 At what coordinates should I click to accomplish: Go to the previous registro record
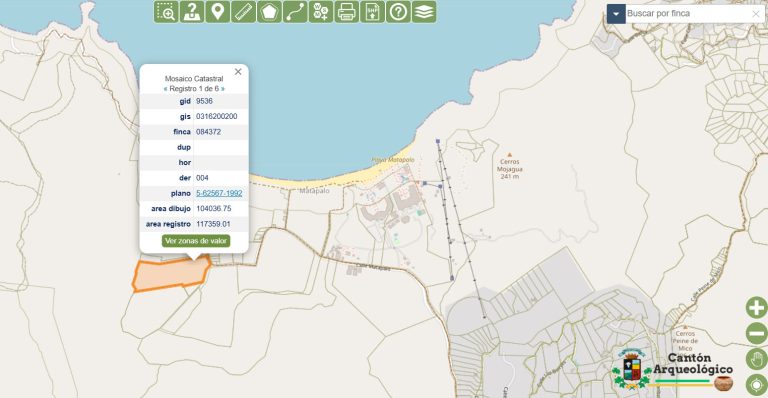(165, 89)
